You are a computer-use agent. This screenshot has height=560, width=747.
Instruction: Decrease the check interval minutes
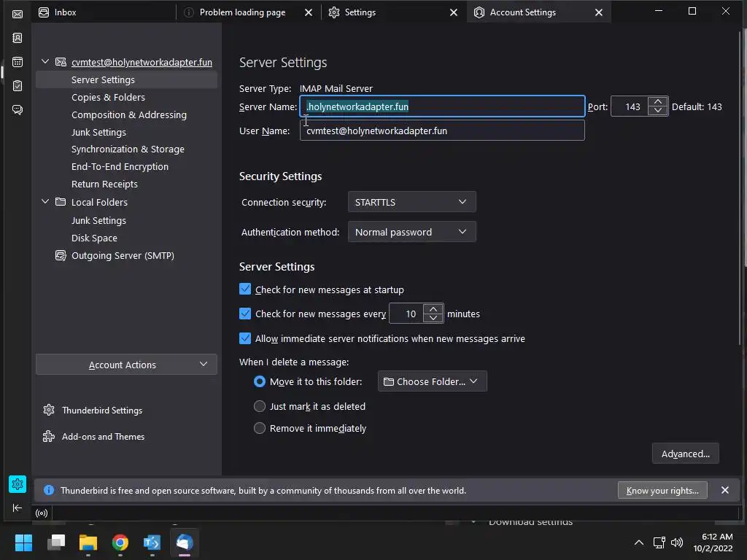click(x=433, y=318)
